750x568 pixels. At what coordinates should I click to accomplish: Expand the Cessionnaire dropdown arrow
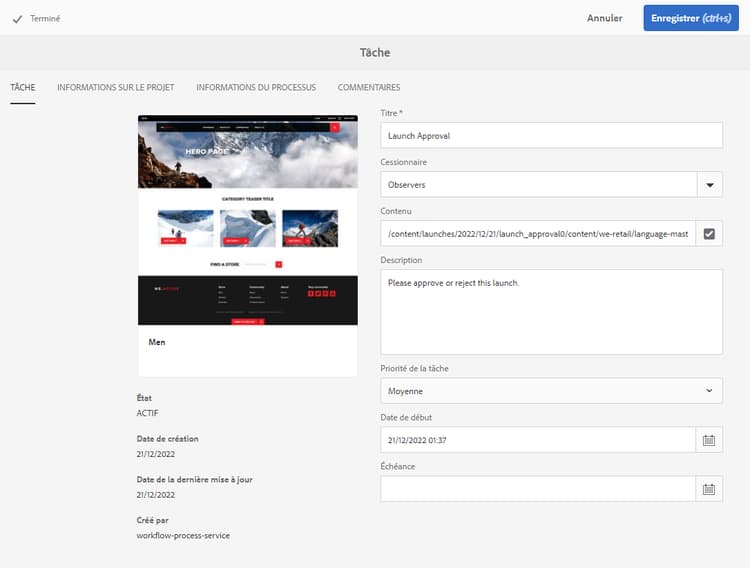click(x=709, y=185)
